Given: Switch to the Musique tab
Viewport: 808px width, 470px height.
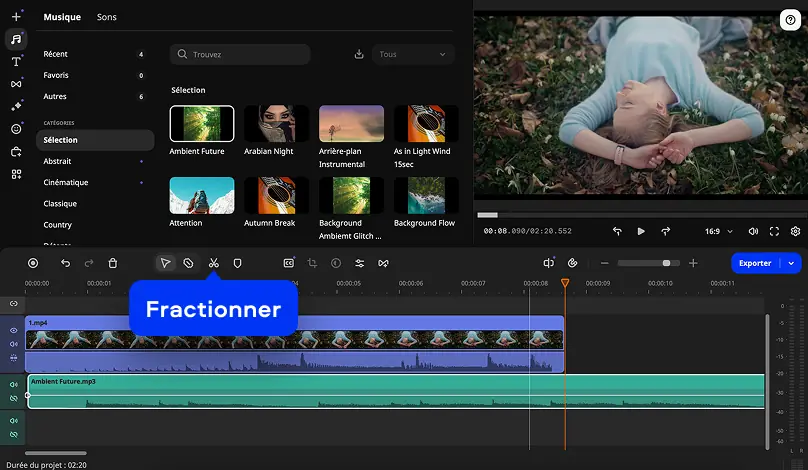Looking at the screenshot, I should point(62,17).
